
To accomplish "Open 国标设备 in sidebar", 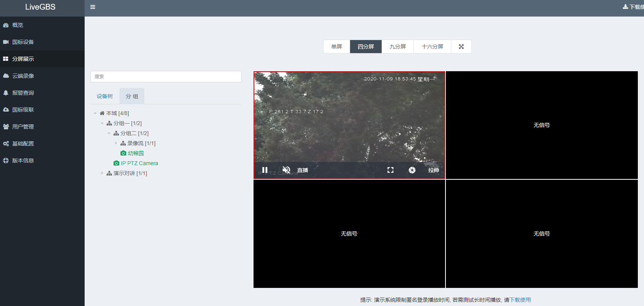I will 42,42.
